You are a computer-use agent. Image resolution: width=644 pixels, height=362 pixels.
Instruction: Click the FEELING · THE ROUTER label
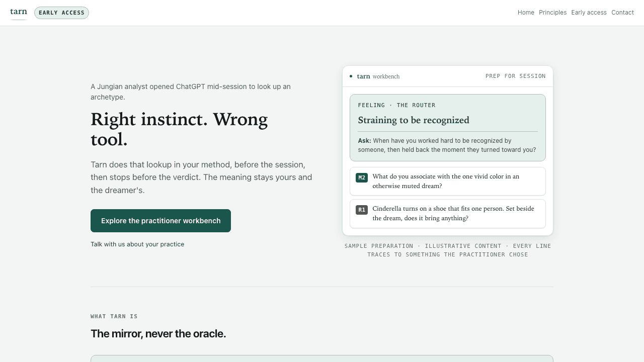click(x=396, y=105)
